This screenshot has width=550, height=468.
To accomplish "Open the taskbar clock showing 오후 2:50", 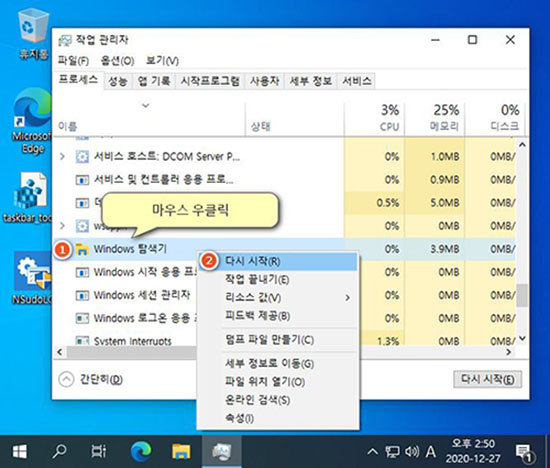I will click(473, 451).
